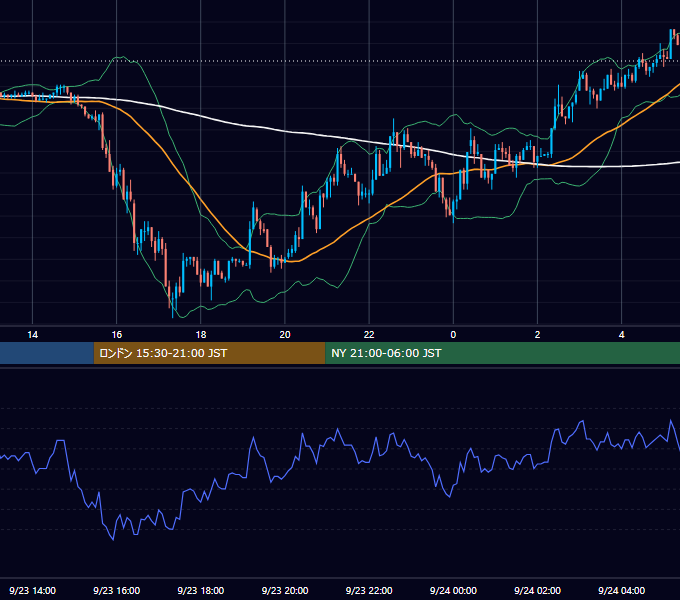Select the 9/23 16:00 time label

pos(117,590)
